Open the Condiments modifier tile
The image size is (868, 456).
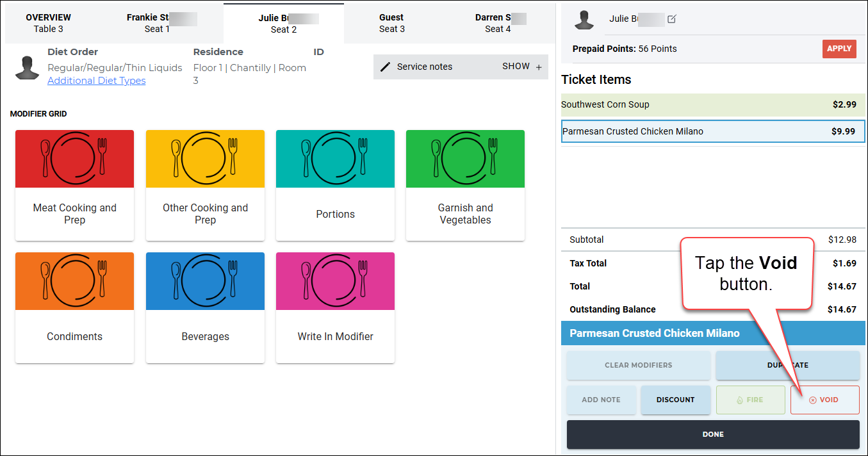(74, 307)
